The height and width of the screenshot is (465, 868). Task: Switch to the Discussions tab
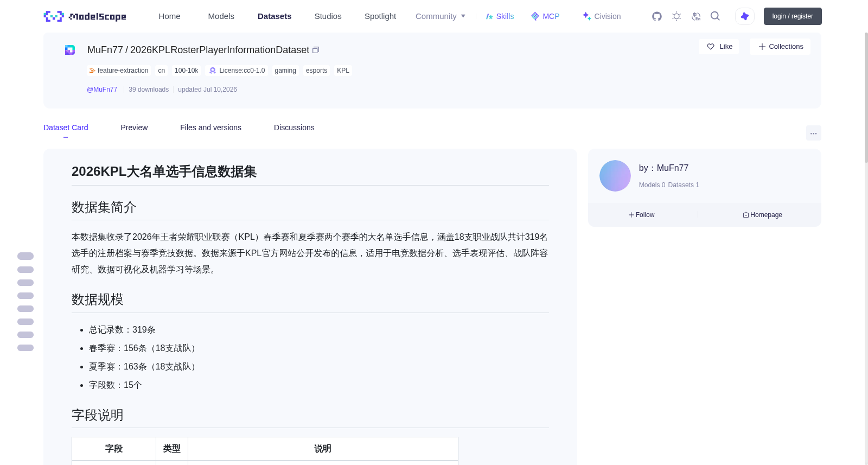pos(294,128)
